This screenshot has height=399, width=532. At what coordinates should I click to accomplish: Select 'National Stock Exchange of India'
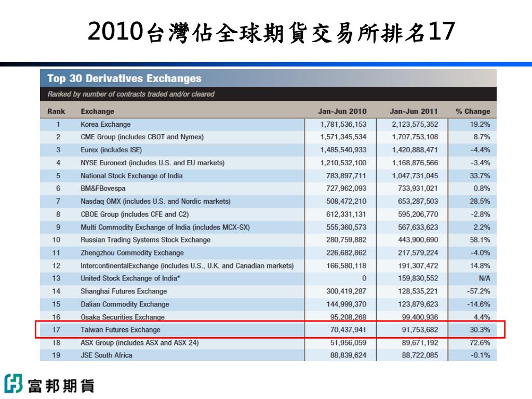[x=131, y=176]
